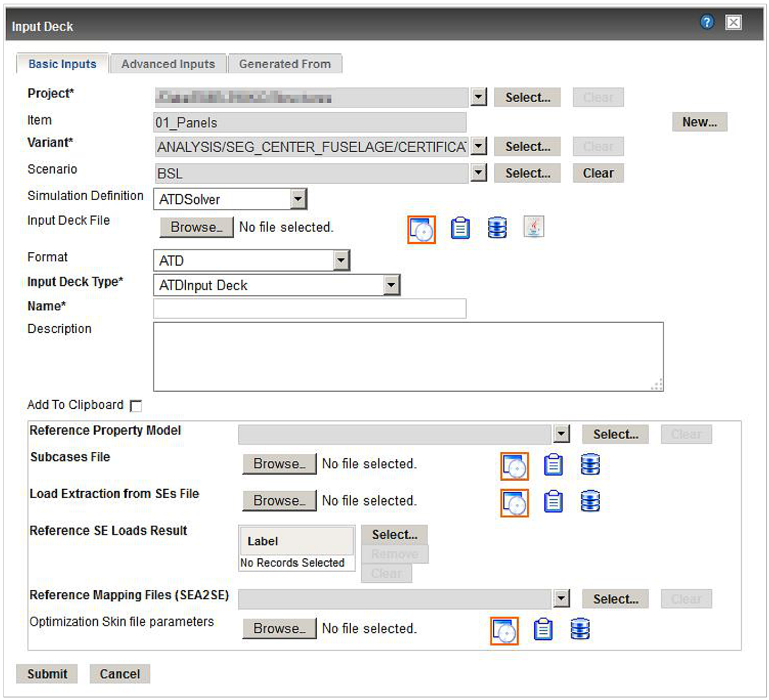The height and width of the screenshot is (700, 769).
Task: Submit the Input Deck form
Action: point(47,674)
